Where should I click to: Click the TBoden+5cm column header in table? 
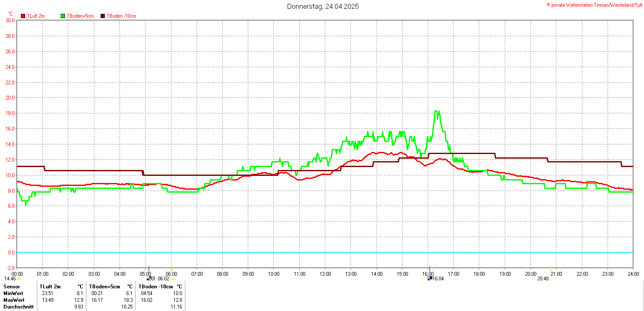[x=104, y=287]
